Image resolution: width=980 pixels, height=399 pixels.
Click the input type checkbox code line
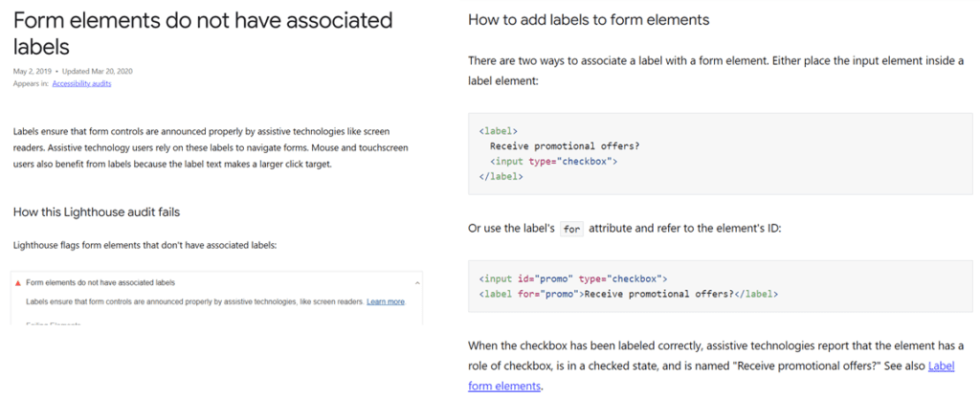pos(554,161)
